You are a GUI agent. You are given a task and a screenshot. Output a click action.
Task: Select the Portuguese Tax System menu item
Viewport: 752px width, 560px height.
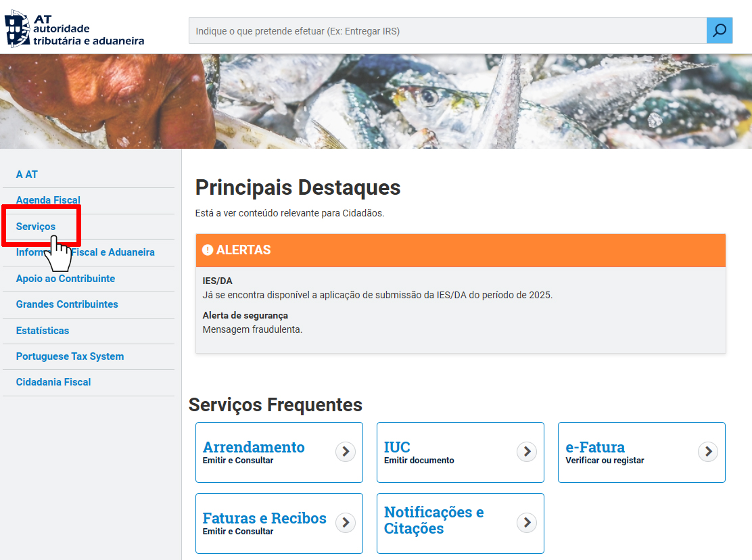coord(70,356)
